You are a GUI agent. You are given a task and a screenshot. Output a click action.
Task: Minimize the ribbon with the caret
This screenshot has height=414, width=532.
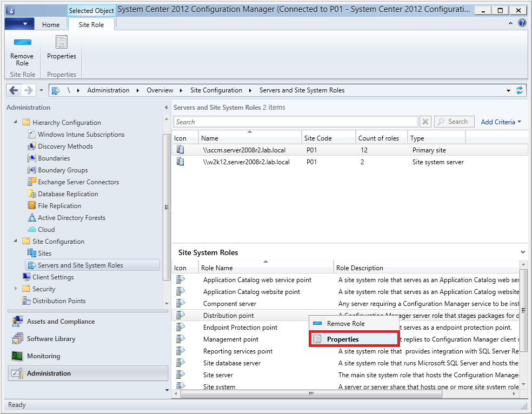coord(510,23)
